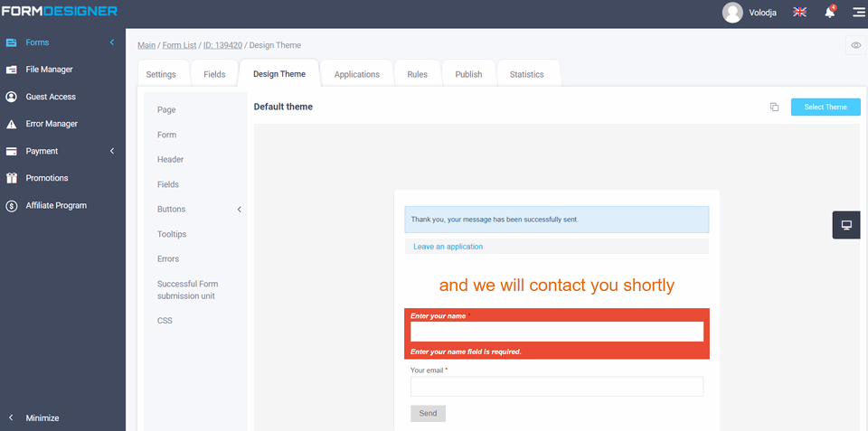Open Page design settings
This screenshot has width=868, height=431.
[166, 109]
